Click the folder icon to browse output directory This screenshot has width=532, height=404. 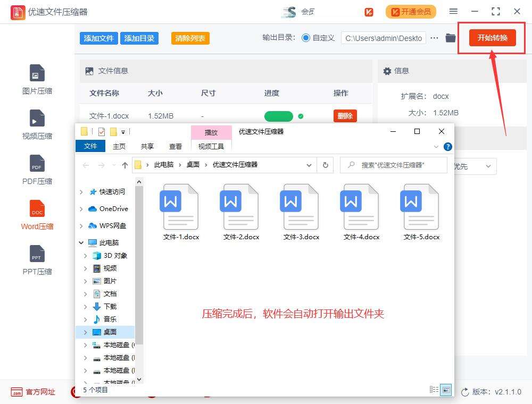click(x=451, y=38)
